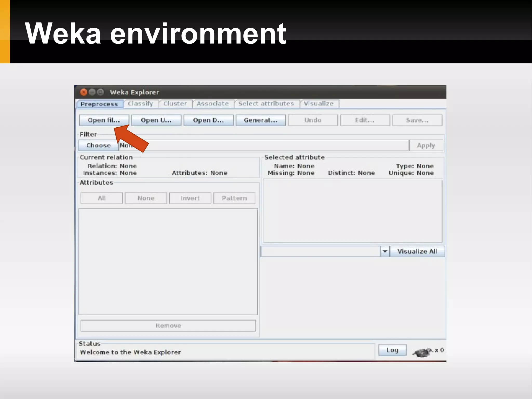The height and width of the screenshot is (399, 532).
Task: Click the Open file button
Action: pyautogui.click(x=104, y=120)
